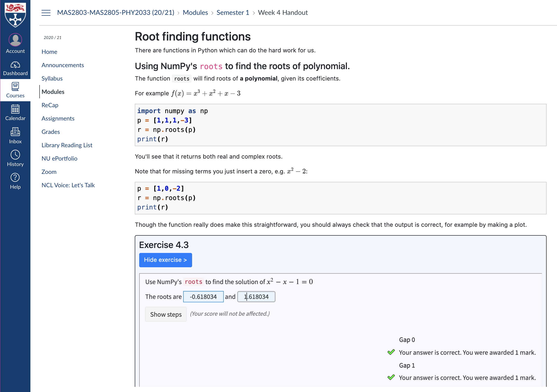Screen dimensions: 557x392
Task: Open Library Reading List link
Action: 67,145
